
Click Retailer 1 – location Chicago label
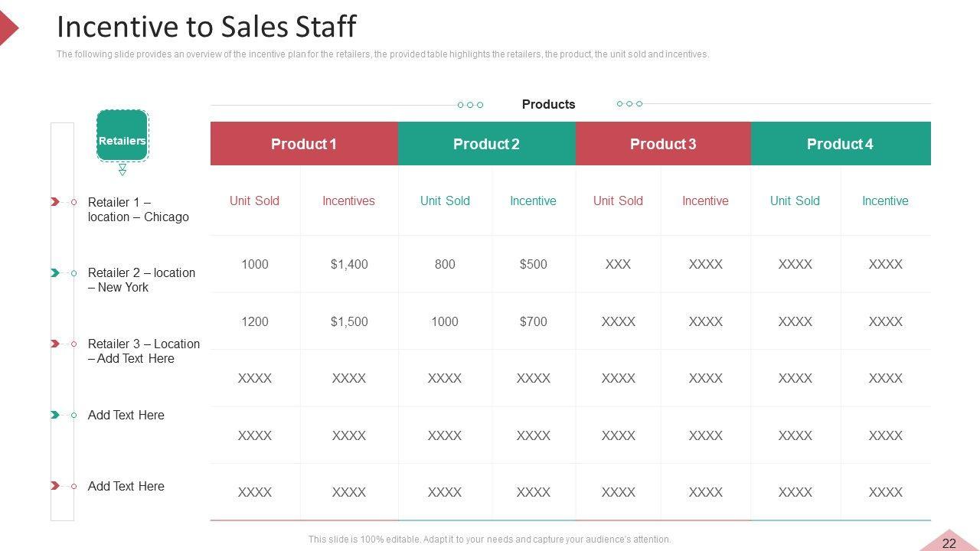tap(138, 210)
